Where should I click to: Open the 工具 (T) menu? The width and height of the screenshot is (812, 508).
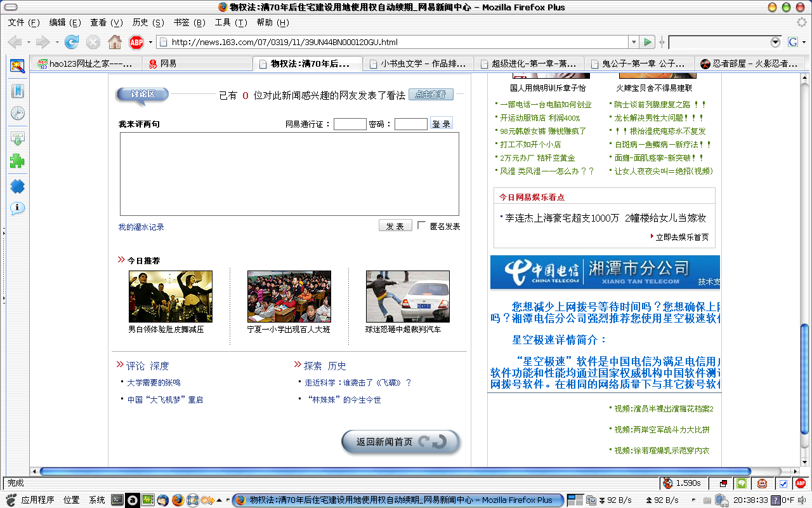point(230,22)
